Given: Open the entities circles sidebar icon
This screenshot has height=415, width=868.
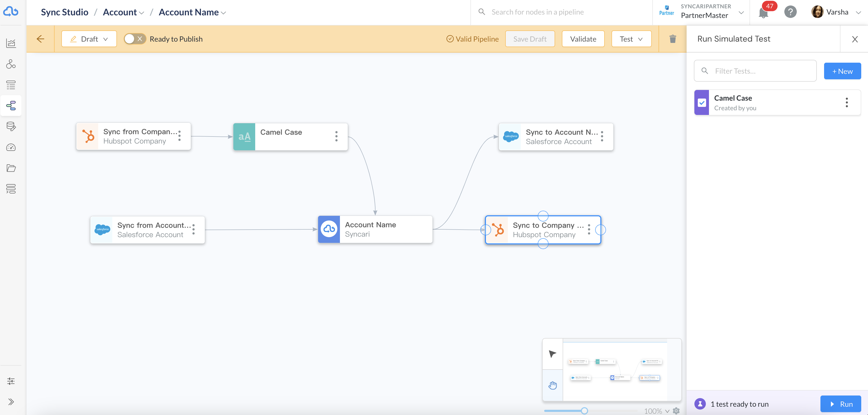Looking at the screenshot, I should click(x=11, y=64).
